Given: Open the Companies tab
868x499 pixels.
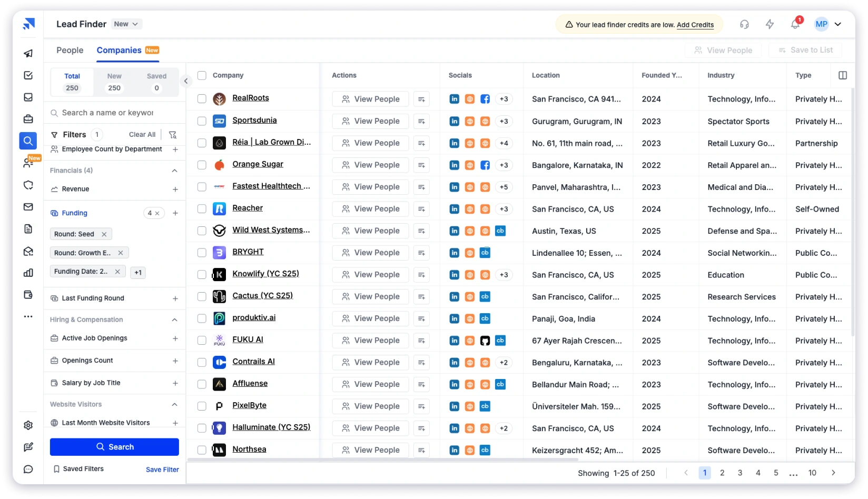Looking at the screenshot, I should (119, 50).
